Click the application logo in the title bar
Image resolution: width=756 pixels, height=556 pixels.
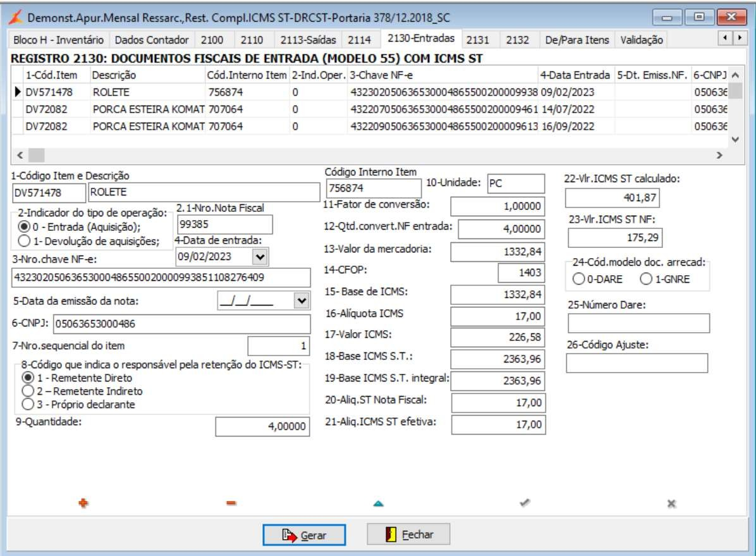coord(15,18)
